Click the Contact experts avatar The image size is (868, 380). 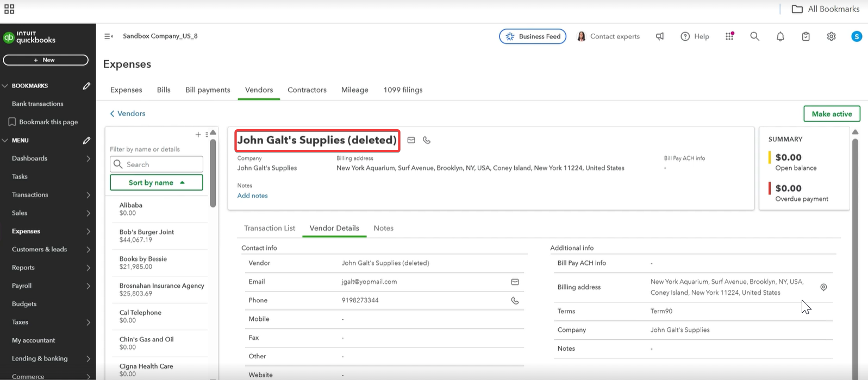(581, 36)
